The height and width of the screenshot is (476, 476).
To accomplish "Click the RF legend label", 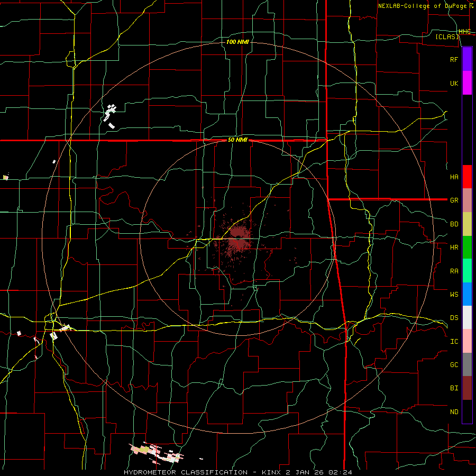I will [x=454, y=59].
